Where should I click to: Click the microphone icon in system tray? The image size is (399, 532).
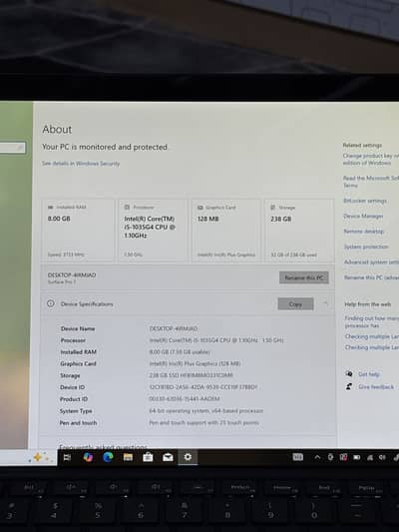[x=330, y=457]
